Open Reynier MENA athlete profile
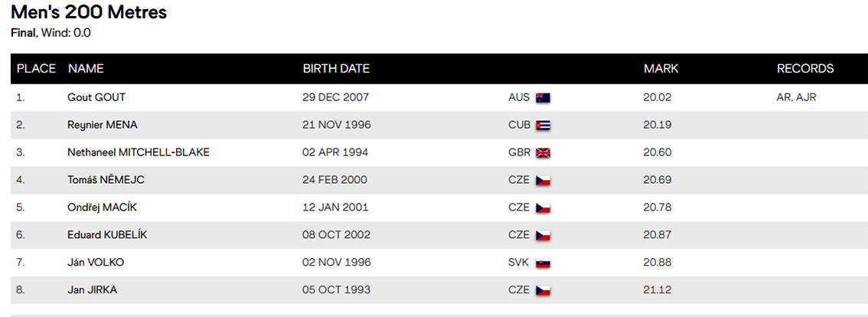Image resolution: width=868 pixels, height=317 pixels. [103, 126]
